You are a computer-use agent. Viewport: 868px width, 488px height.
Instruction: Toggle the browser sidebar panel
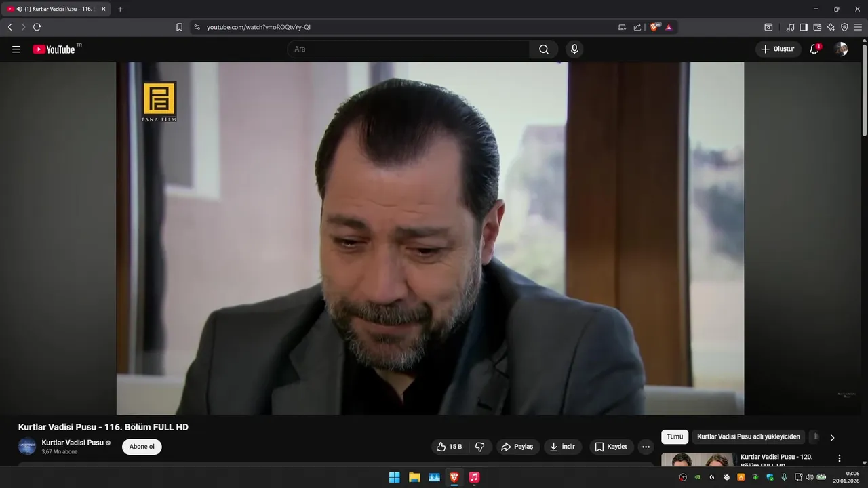(804, 27)
